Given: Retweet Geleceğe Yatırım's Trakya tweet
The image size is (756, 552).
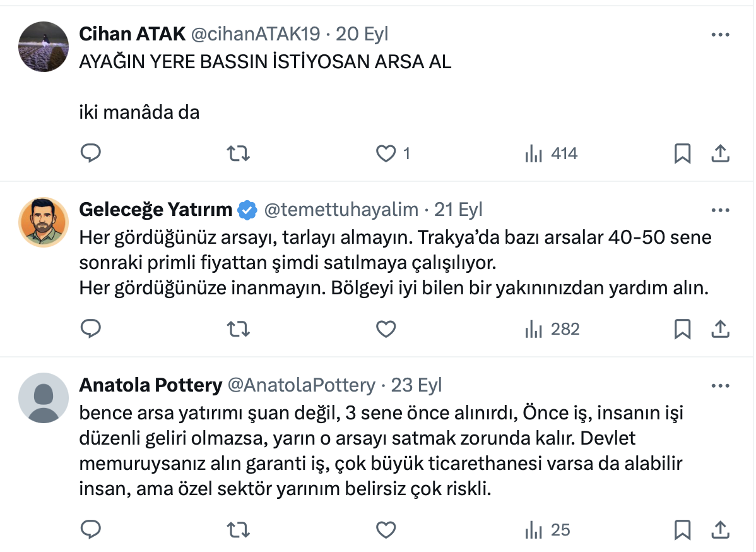Looking at the screenshot, I should coord(238,329).
